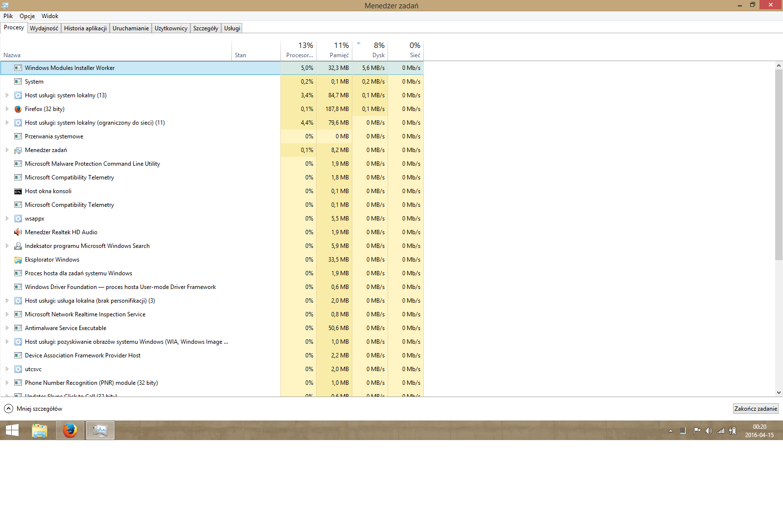
Task: Click the Device Association Framework Provider Host icon
Action: point(18,355)
